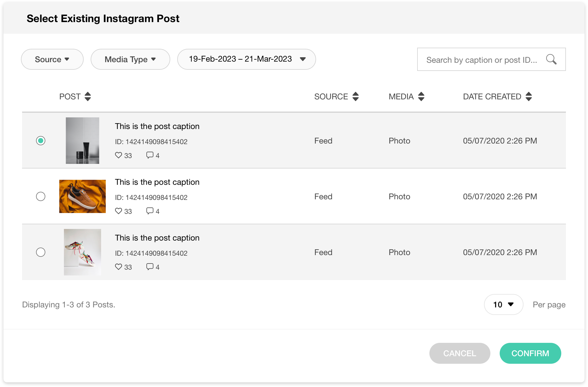Click the comment bubble icon on the second post

click(x=150, y=211)
